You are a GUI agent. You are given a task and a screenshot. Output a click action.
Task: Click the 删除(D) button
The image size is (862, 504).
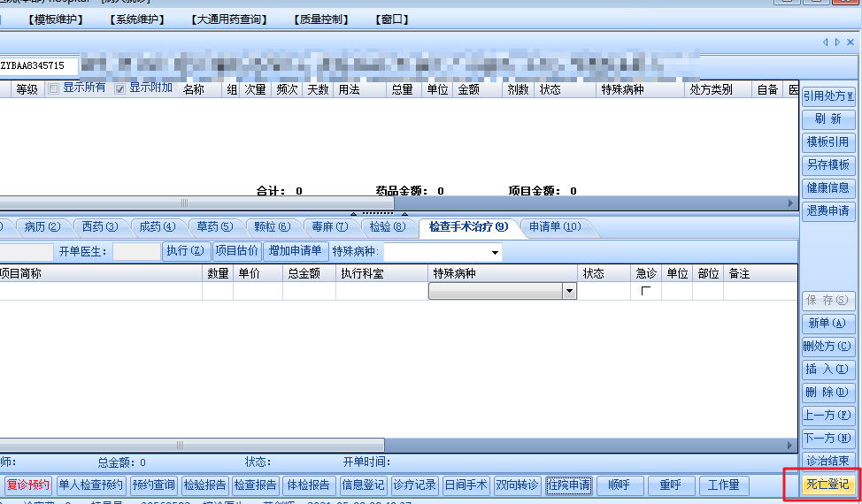click(827, 393)
